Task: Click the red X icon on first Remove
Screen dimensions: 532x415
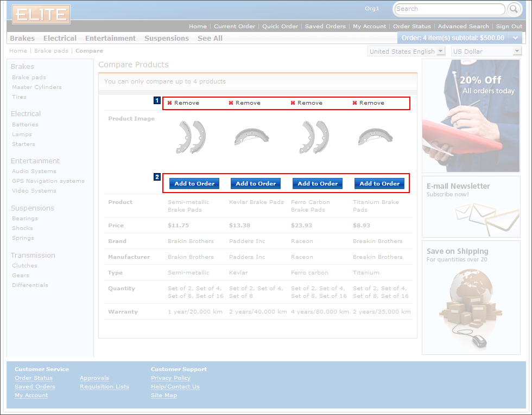Action: click(170, 102)
